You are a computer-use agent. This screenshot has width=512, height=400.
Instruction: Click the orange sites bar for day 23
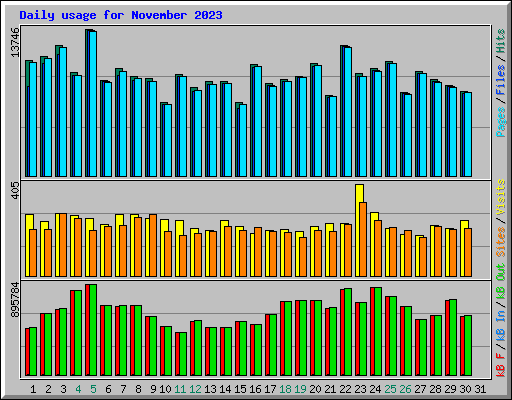(x=363, y=239)
